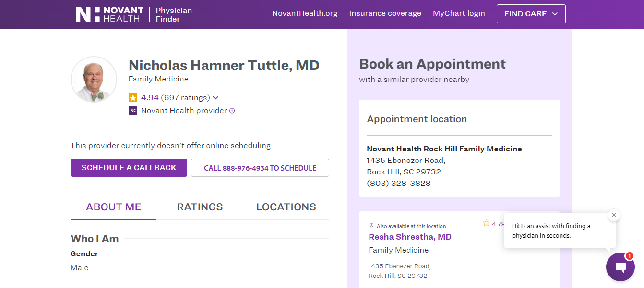Click Call 888-976-4934 to Schedule button

[260, 168]
